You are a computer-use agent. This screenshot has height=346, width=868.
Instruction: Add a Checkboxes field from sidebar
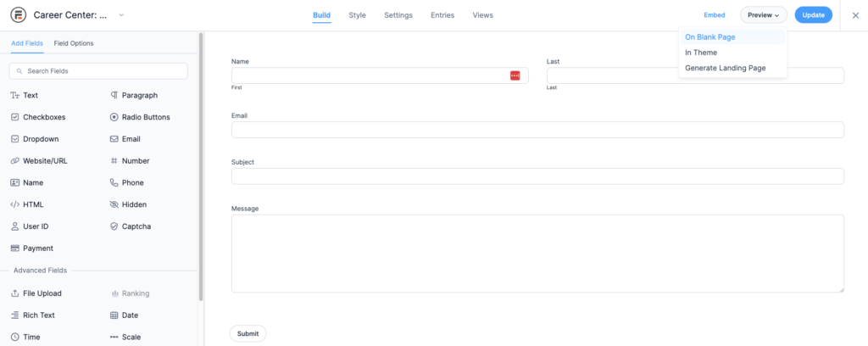pos(38,117)
